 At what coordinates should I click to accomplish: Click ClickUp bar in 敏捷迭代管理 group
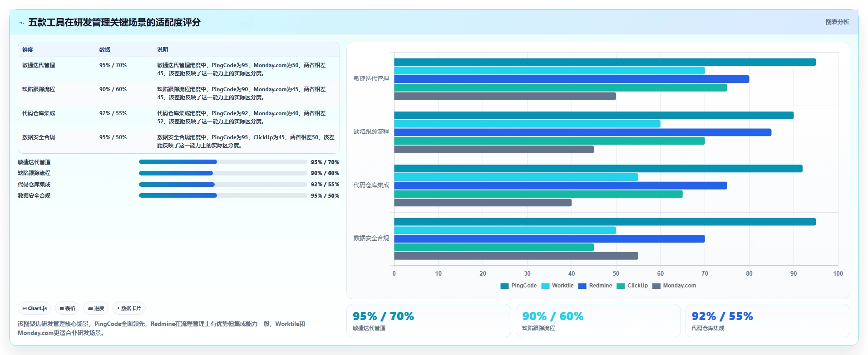pyautogui.click(x=560, y=88)
